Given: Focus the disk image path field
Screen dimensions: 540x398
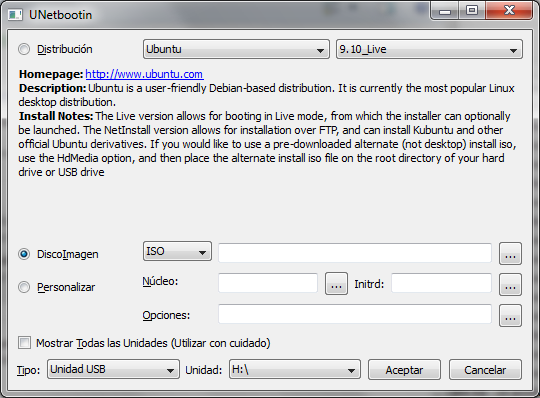Looking at the screenshot, I should point(355,253).
